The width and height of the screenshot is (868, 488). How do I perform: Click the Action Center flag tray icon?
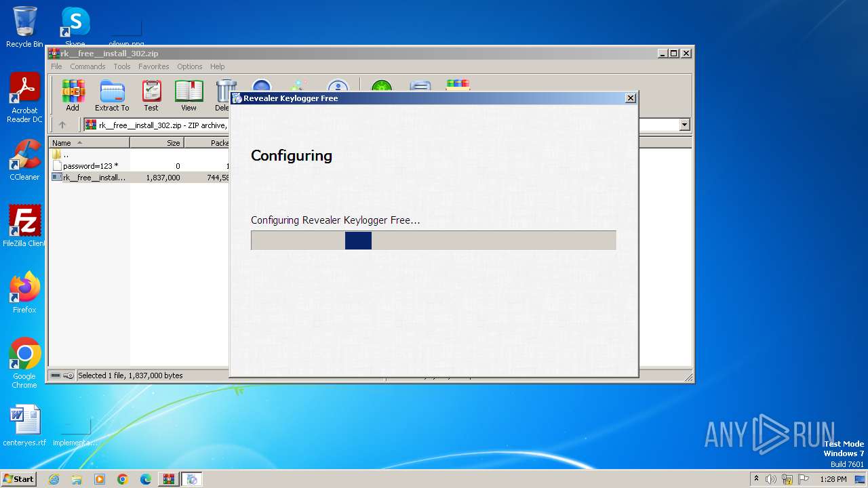click(x=804, y=479)
